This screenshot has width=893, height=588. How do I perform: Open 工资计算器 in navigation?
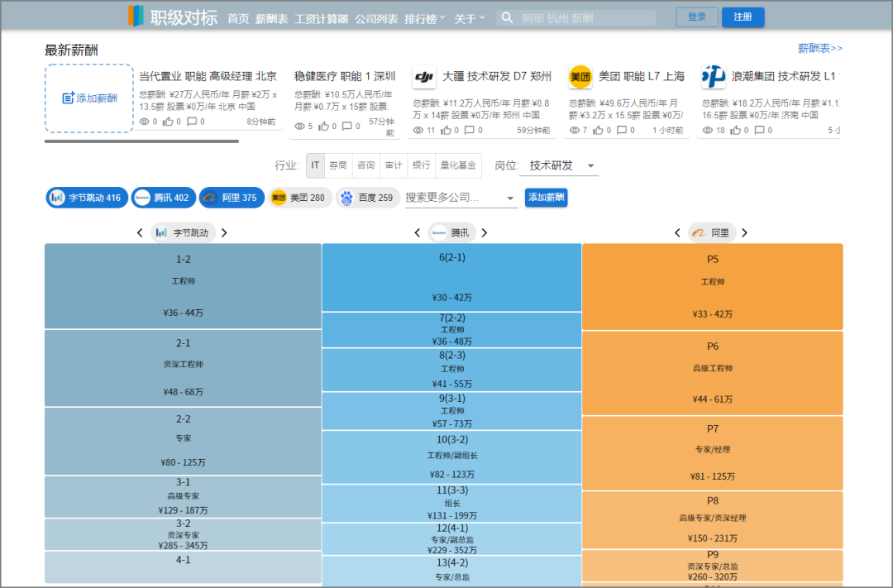321,19
